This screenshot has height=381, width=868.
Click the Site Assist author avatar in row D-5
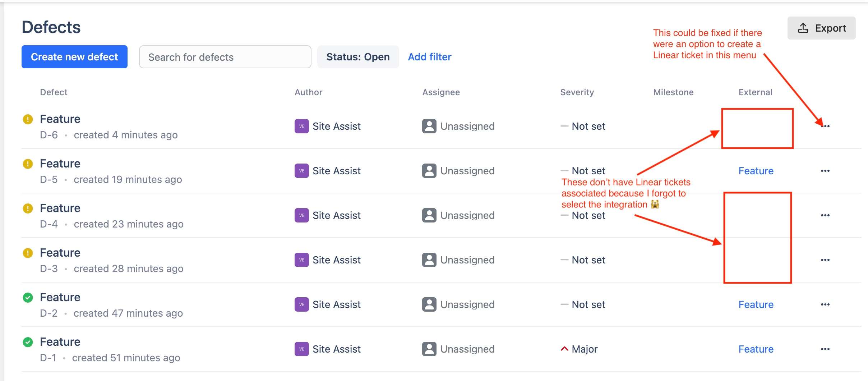301,171
